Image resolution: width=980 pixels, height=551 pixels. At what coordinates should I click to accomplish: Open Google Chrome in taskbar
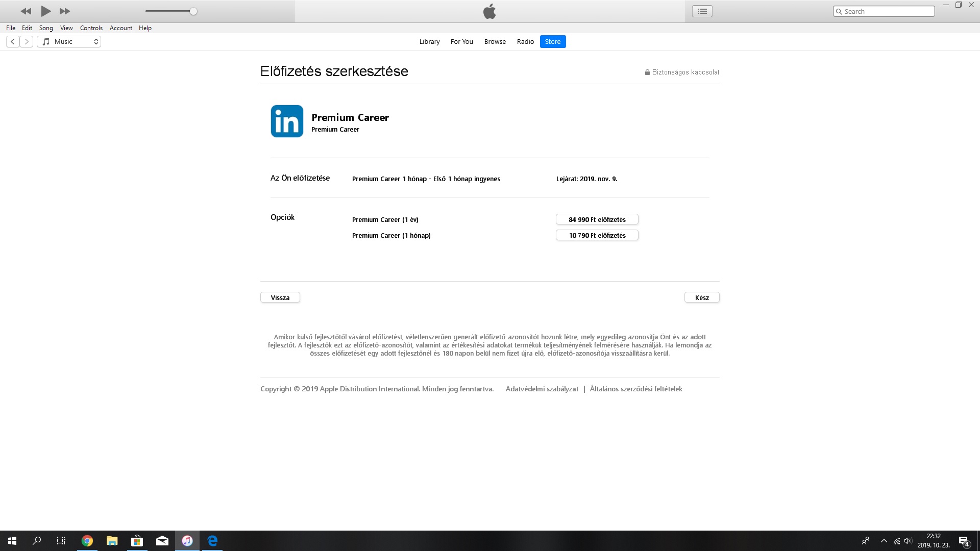point(87,541)
